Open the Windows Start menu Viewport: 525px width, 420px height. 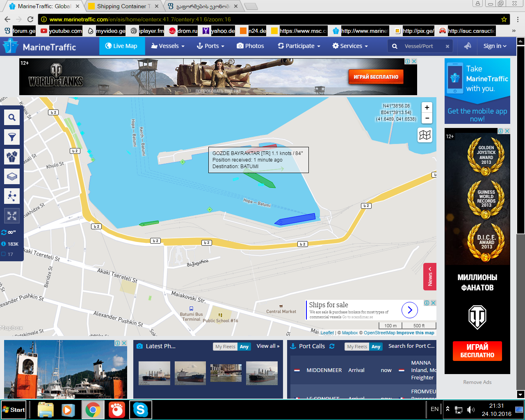(x=14, y=410)
